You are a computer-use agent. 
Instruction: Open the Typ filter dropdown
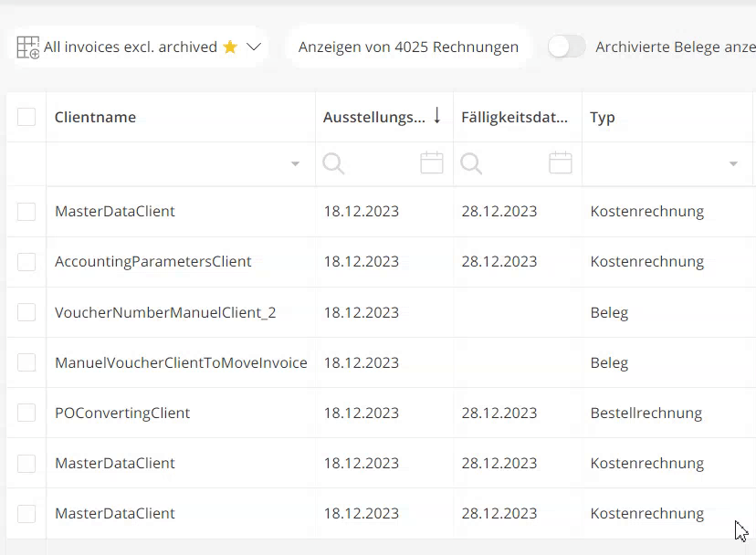(x=733, y=164)
